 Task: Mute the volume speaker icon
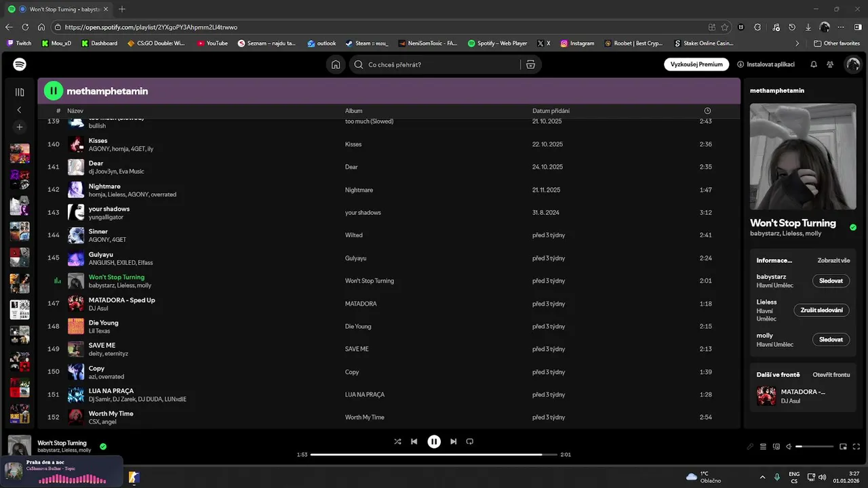(789, 447)
